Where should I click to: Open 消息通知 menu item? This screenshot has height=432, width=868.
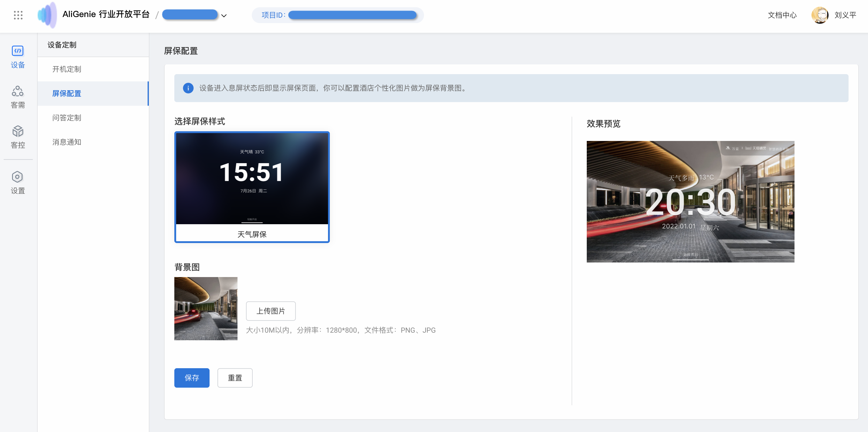click(x=93, y=142)
